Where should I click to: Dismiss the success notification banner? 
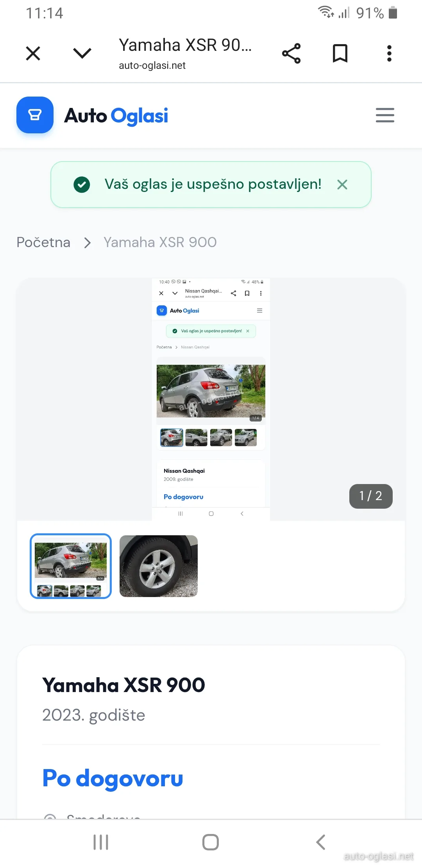pyautogui.click(x=342, y=185)
